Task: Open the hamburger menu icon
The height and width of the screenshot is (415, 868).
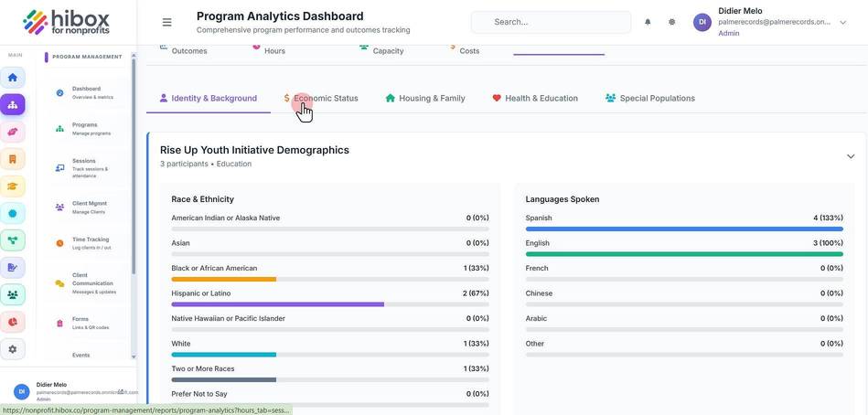Action: pos(166,22)
